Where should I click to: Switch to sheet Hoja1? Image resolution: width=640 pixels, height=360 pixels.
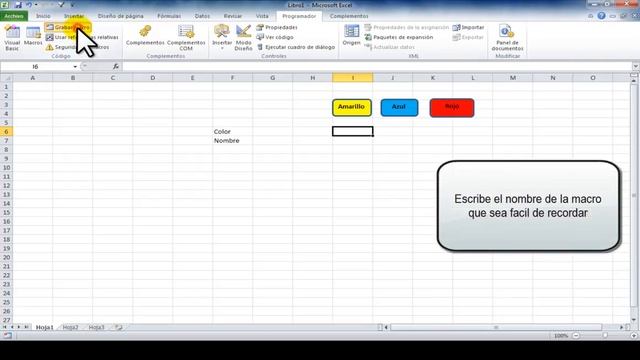tap(44, 327)
